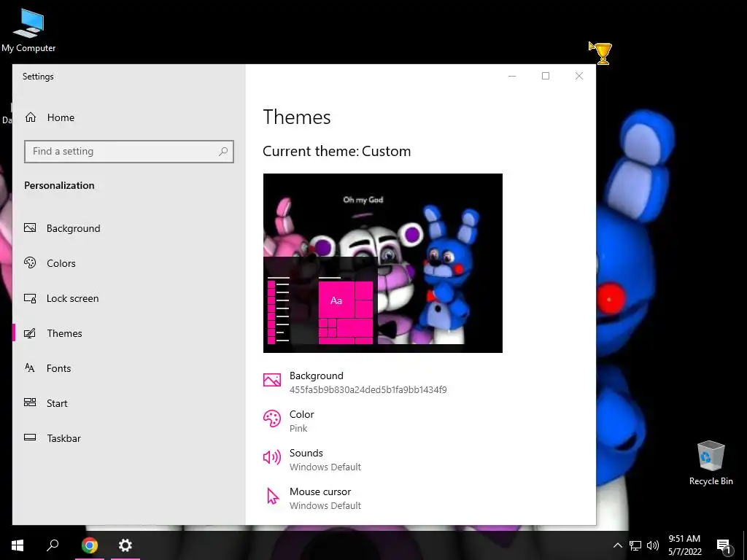Open the theme Background option
This screenshot has height=560, width=747.
pyautogui.click(x=355, y=382)
